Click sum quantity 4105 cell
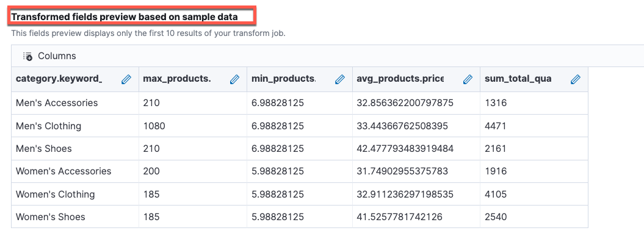Image resolution: width=644 pixels, height=247 pixels. (496, 195)
